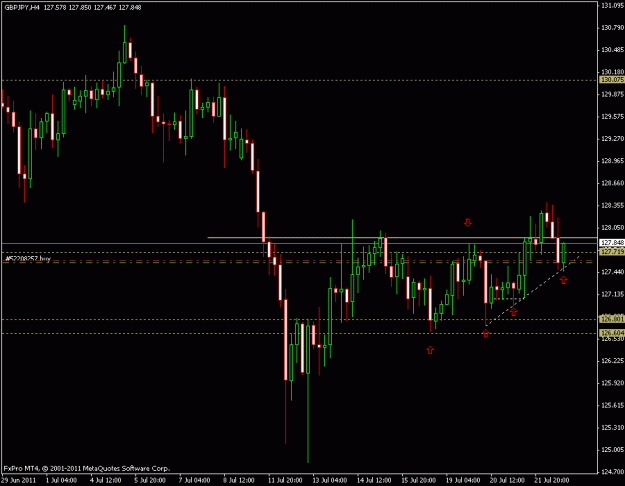The height and width of the screenshot is (486, 625).
Task: Click the 129.575 price axis label
Action: pos(612,117)
